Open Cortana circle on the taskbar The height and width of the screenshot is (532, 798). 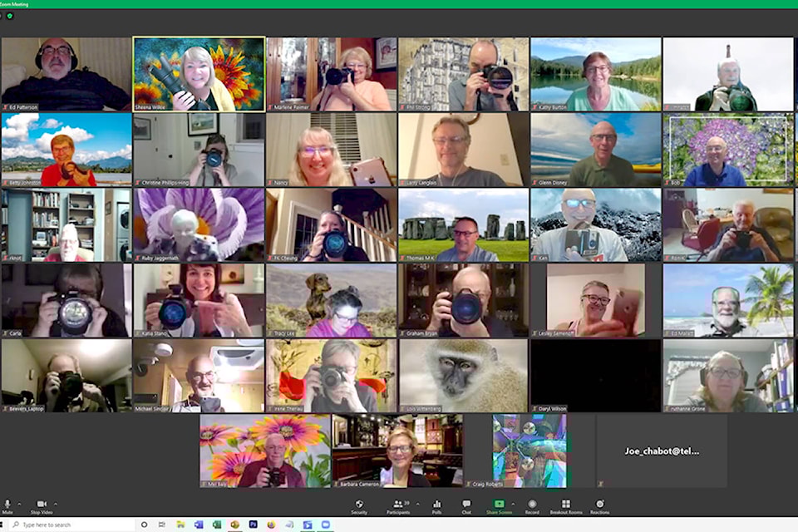point(144,525)
